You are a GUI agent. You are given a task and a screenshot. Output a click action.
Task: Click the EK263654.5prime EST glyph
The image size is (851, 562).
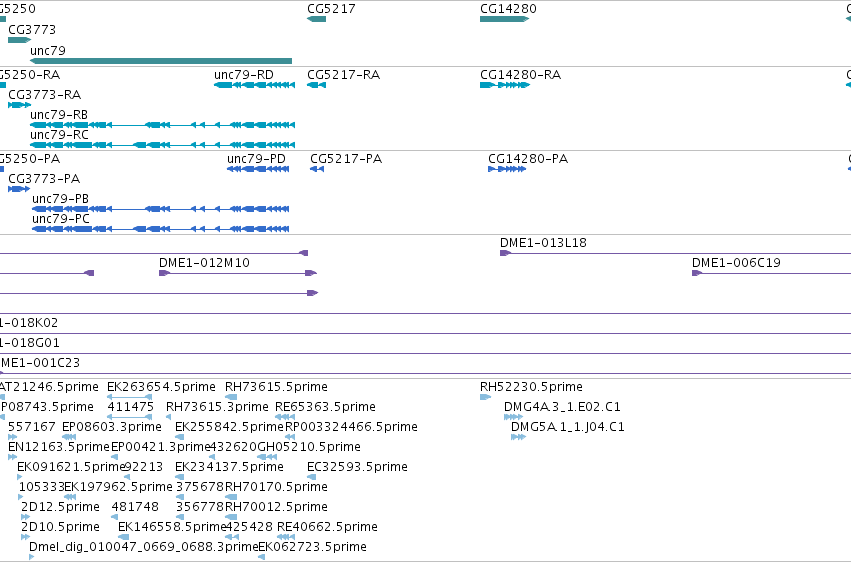pos(129,397)
